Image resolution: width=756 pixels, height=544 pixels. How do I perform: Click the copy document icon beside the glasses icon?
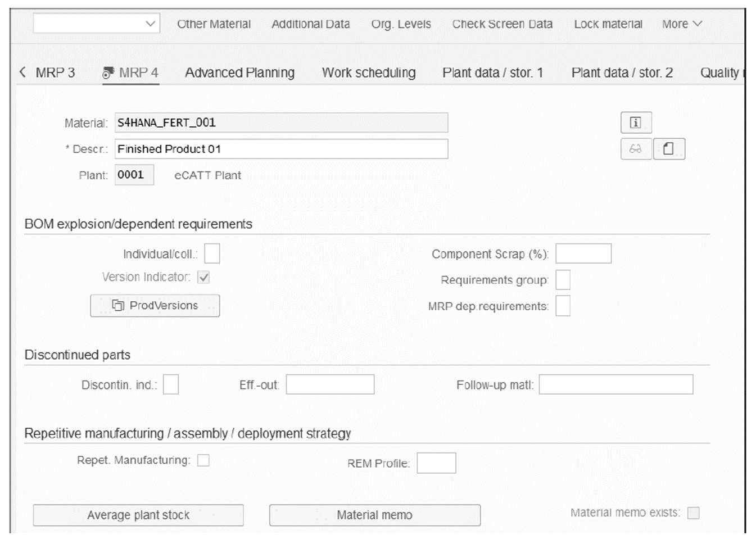pyautogui.click(x=669, y=148)
